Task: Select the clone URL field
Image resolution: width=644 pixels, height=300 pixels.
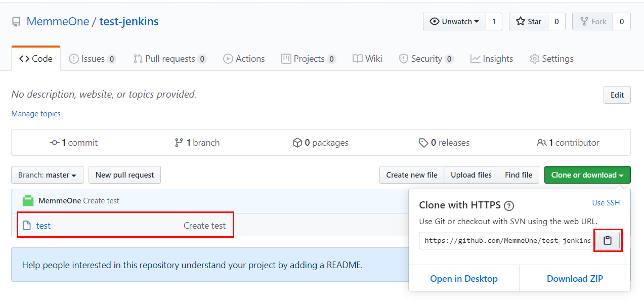Action: (x=507, y=241)
